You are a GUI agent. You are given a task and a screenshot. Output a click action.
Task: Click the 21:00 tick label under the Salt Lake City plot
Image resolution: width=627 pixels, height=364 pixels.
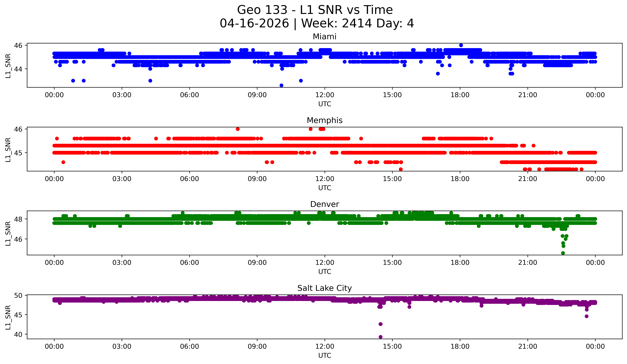tap(528, 347)
